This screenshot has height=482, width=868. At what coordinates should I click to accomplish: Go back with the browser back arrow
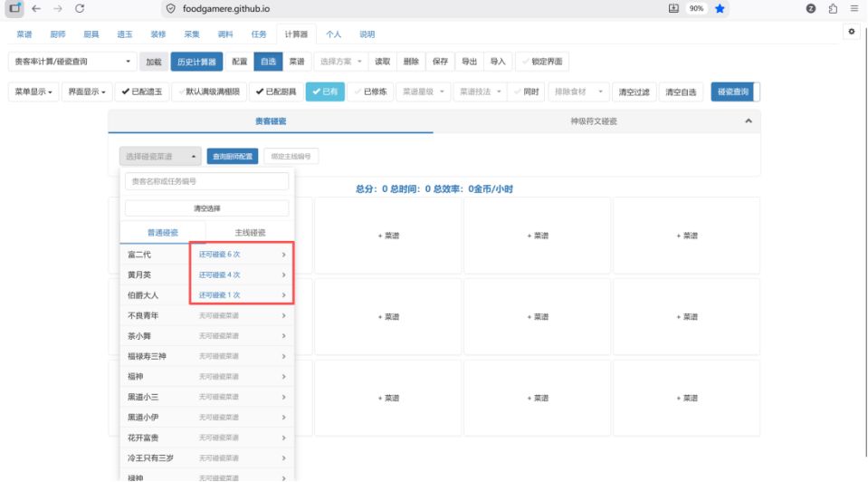coord(36,9)
